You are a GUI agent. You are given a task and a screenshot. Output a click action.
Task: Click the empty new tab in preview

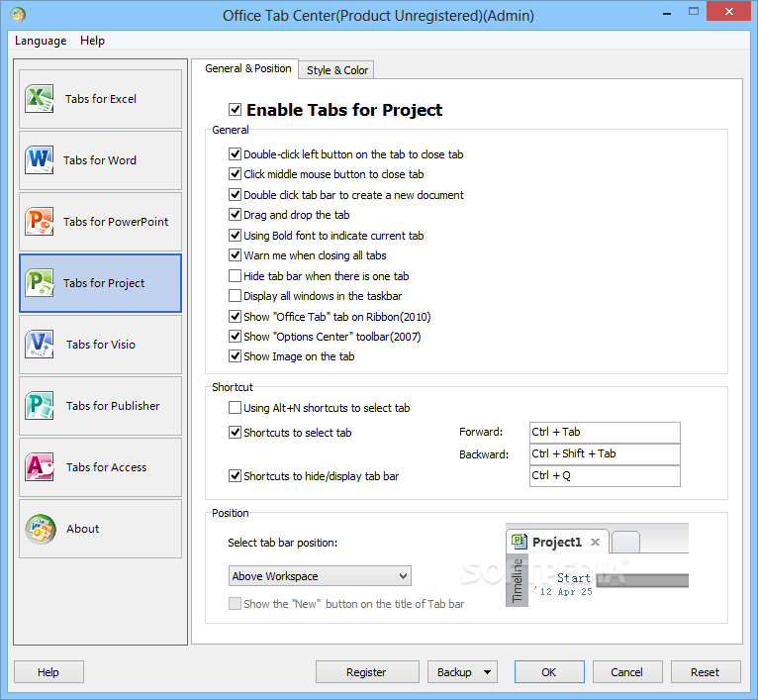click(x=625, y=542)
